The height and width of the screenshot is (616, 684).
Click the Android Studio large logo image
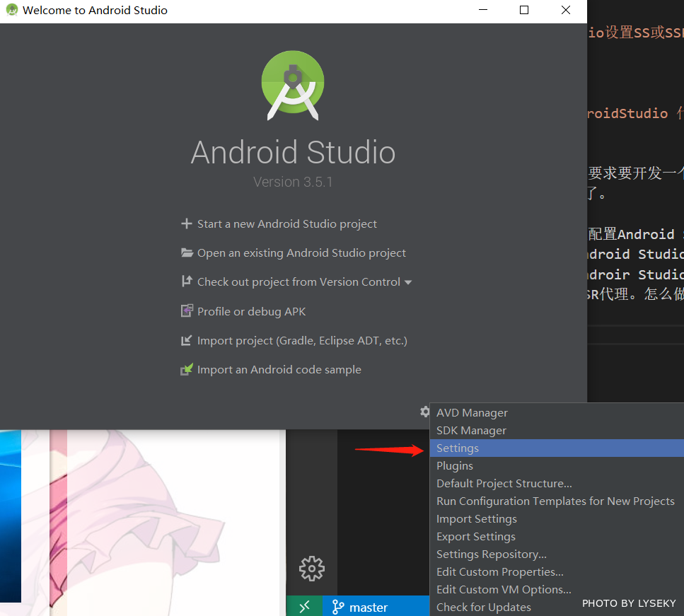[293, 85]
